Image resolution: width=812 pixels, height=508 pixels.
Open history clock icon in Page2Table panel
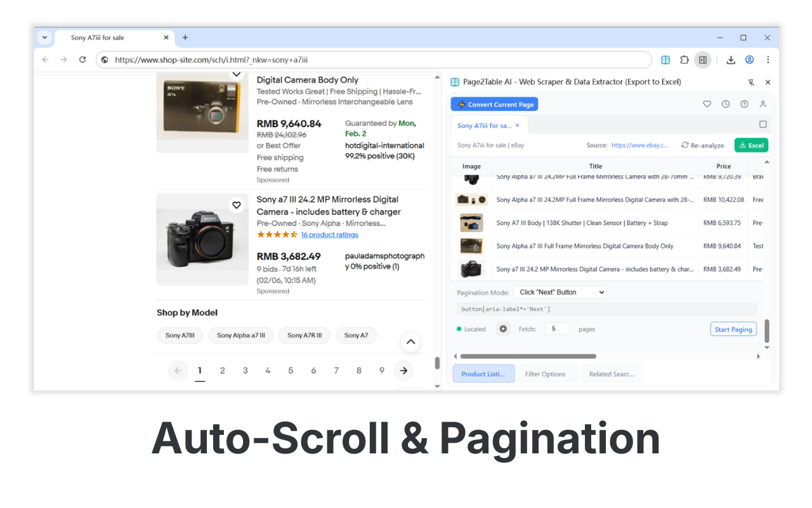point(726,104)
